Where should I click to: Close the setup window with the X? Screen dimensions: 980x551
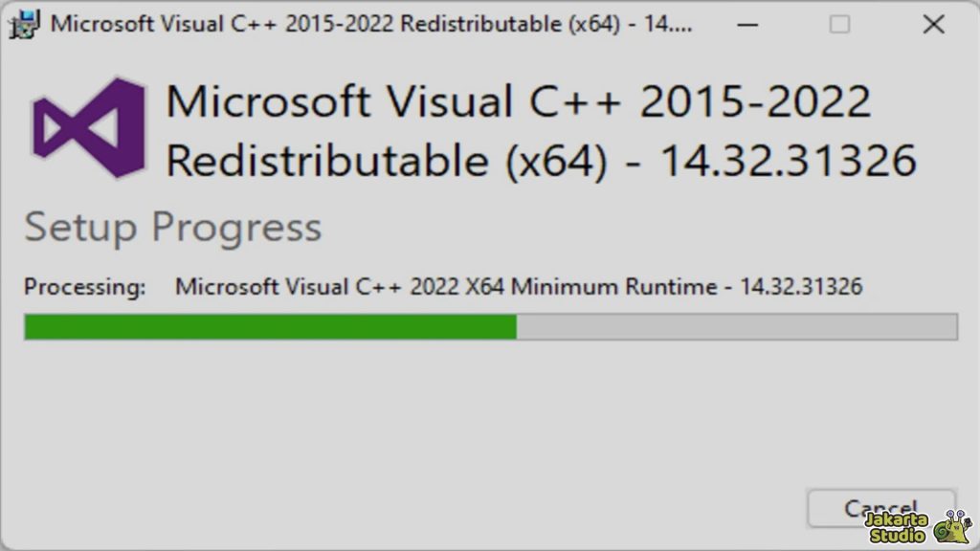(933, 24)
